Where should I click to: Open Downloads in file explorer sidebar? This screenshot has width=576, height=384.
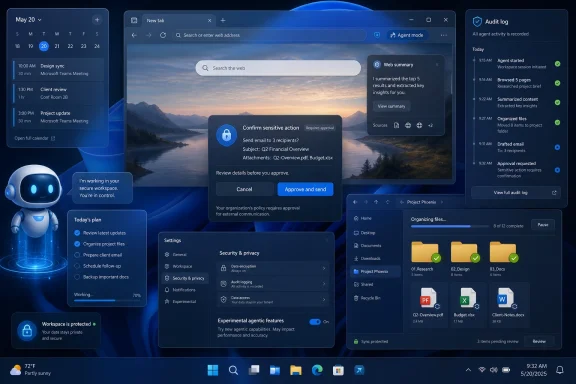tap(374, 258)
